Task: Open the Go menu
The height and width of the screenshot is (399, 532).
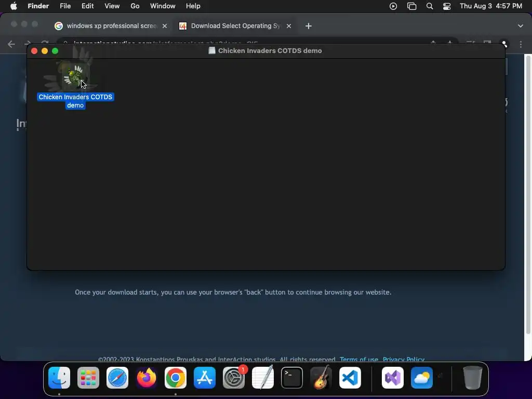Action: click(x=135, y=6)
